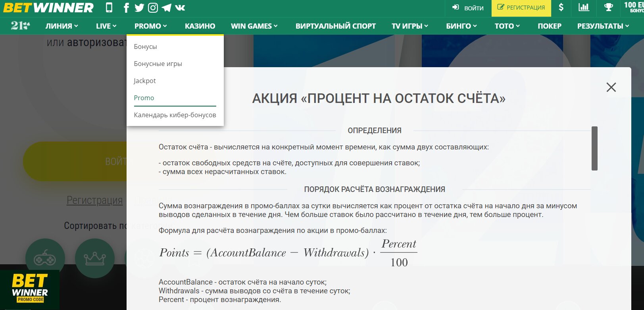
Task: Click the popup title АКЦИЯ «ПРОЦЕНТ НА ОСТАТОК СЧЁТА»
Action: (x=379, y=98)
